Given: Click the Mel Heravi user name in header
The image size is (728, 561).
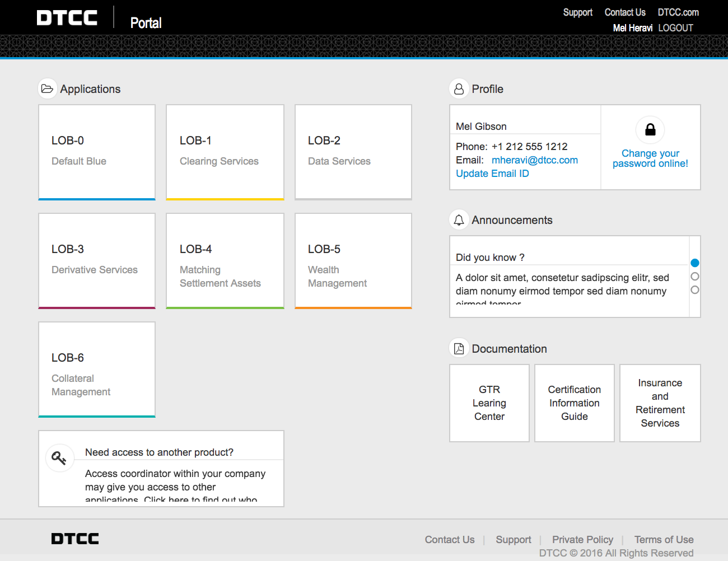Looking at the screenshot, I should (633, 28).
